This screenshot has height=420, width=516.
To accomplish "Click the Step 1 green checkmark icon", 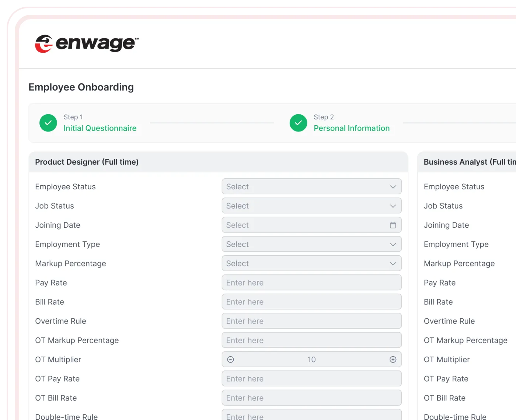I will click(x=48, y=123).
